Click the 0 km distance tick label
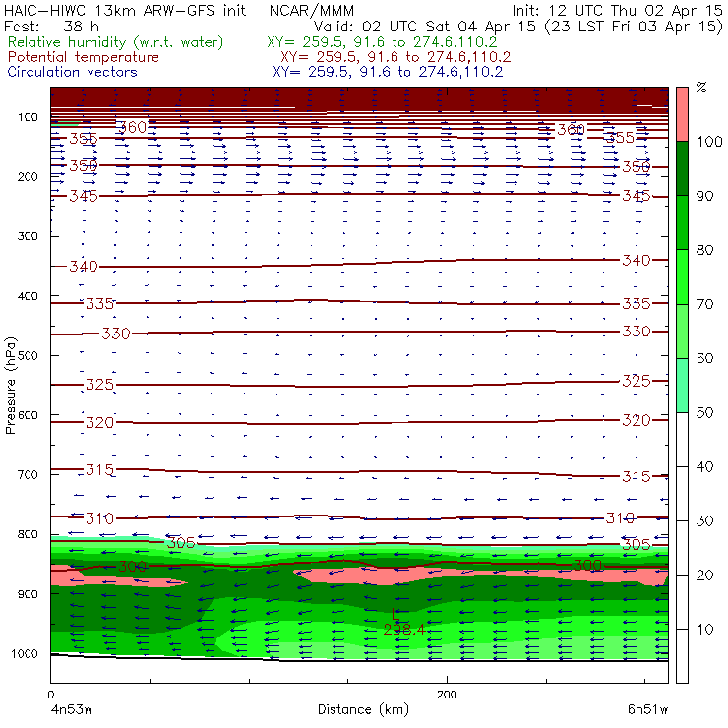The width and height of the screenshot is (728, 728). [50, 695]
